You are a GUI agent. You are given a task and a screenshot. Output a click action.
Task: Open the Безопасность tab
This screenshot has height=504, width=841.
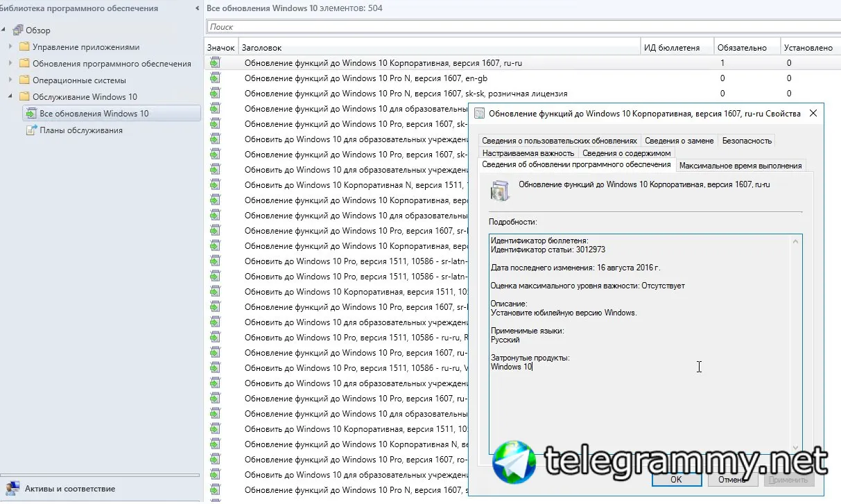pos(747,140)
